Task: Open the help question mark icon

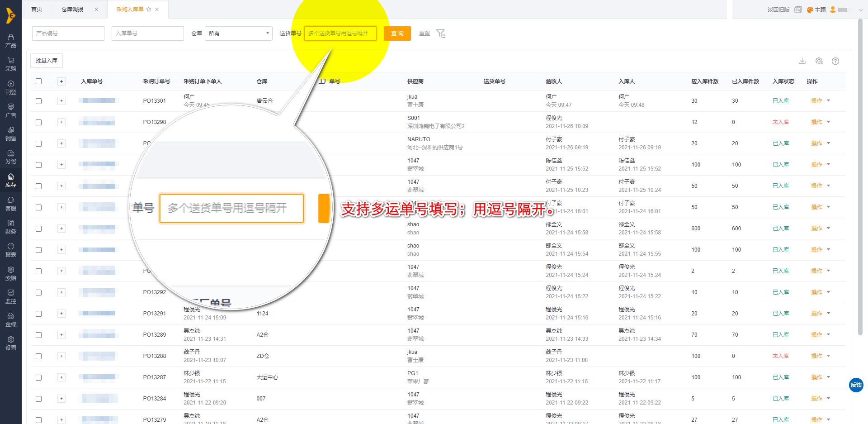Action: pyautogui.click(x=835, y=61)
